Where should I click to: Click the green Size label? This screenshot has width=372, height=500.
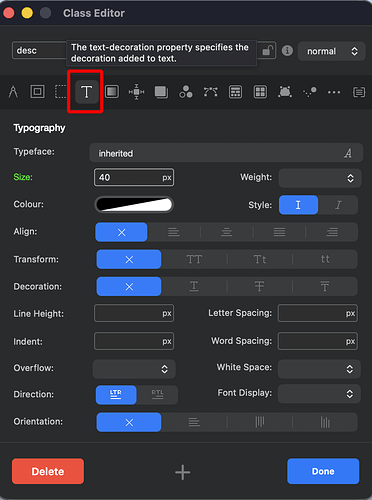coord(23,177)
